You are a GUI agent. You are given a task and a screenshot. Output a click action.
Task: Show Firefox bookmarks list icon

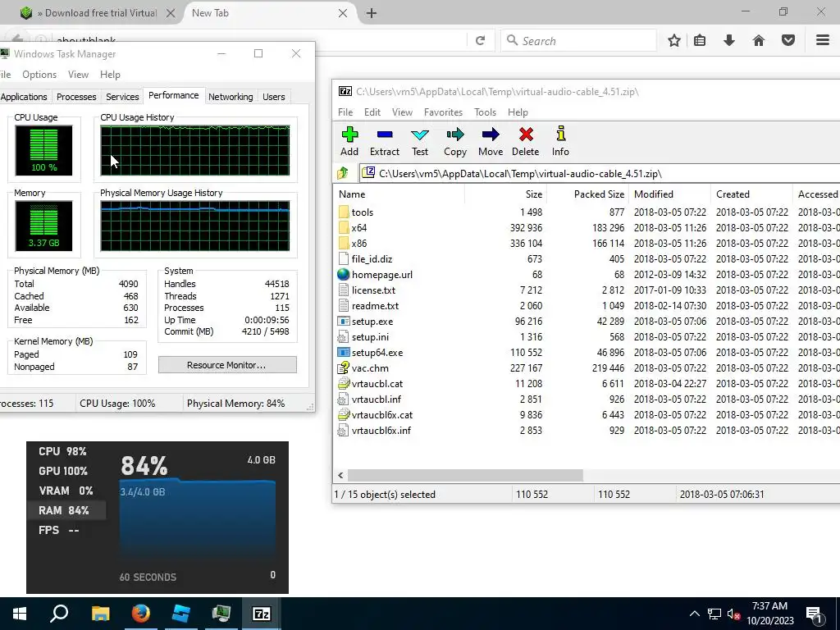pos(700,40)
